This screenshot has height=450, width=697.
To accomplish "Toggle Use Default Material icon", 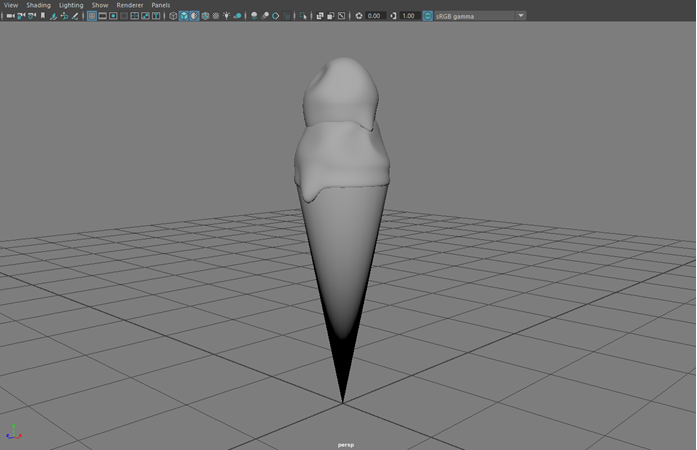I will (x=194, y=16).
